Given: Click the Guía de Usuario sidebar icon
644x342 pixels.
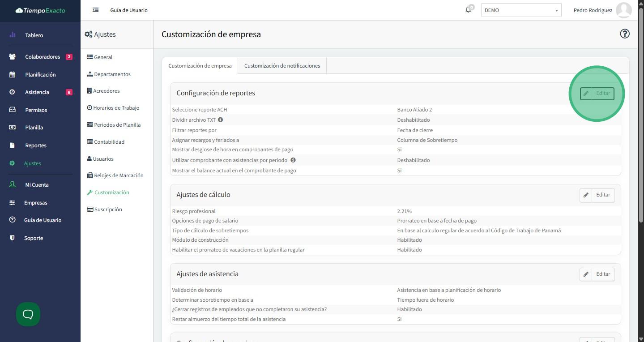Looking at the screenshot, I should [x=12, y=220].
